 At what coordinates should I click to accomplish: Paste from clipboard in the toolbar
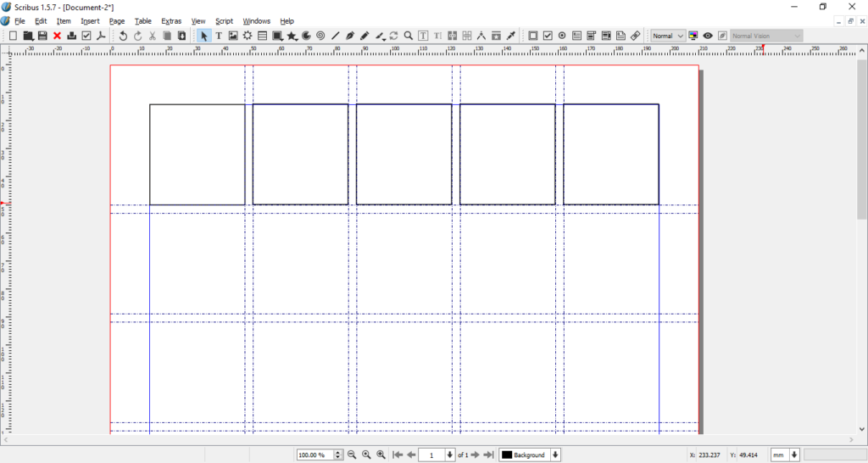coord(181,36)
